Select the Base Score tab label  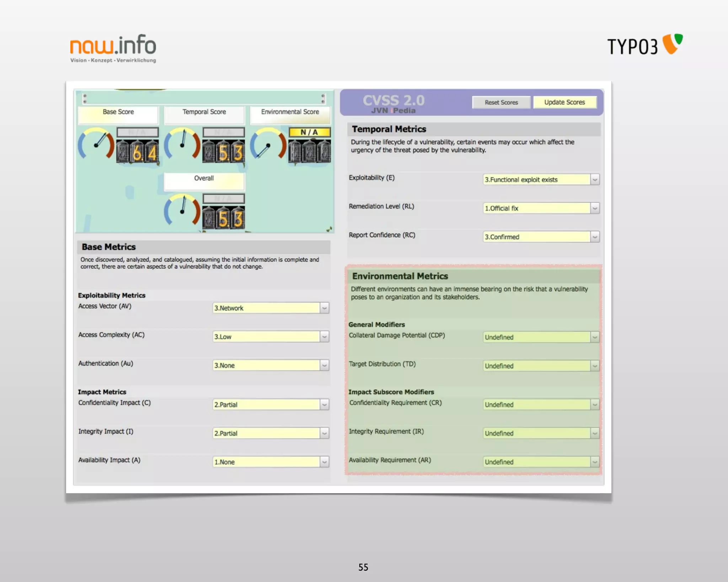coord(118,112)
